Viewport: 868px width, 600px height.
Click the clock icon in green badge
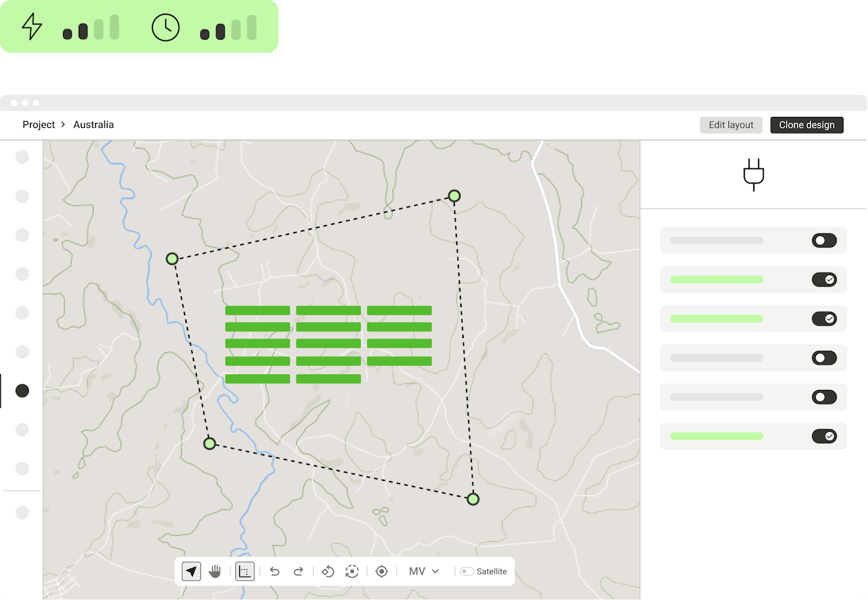(166, 27)
